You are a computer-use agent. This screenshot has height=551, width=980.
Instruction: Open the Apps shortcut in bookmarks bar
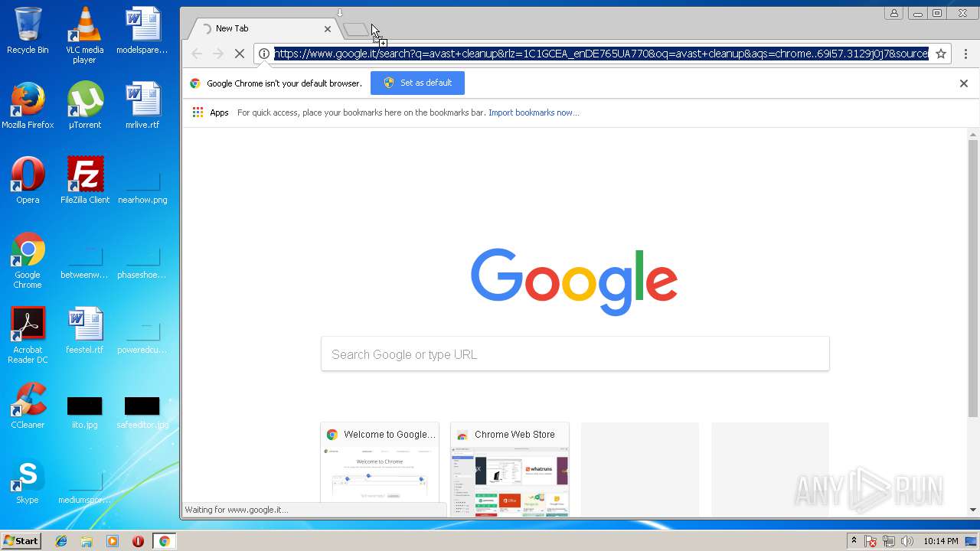211,112
